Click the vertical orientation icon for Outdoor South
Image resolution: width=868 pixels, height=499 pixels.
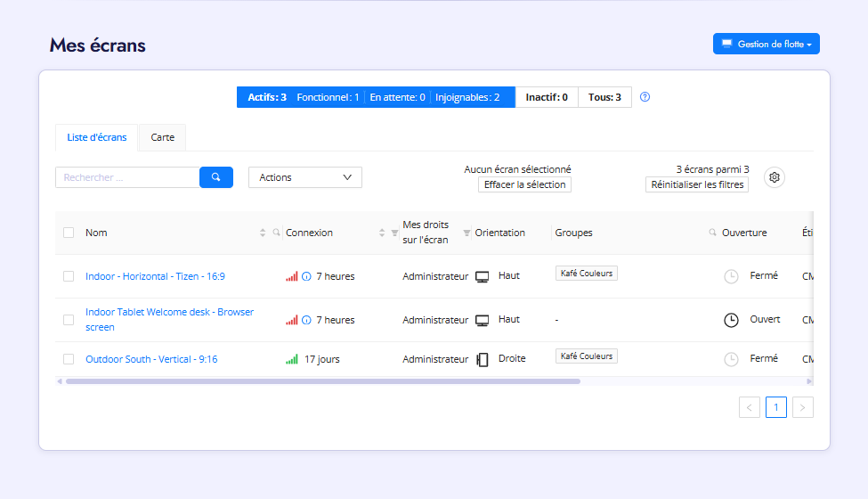(x=483, y=359)
